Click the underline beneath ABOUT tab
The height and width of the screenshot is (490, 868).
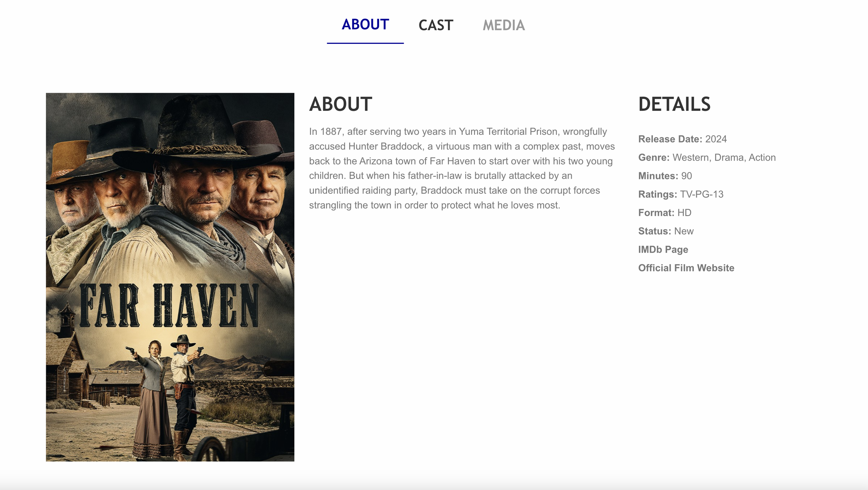click(x=365, y=43)
